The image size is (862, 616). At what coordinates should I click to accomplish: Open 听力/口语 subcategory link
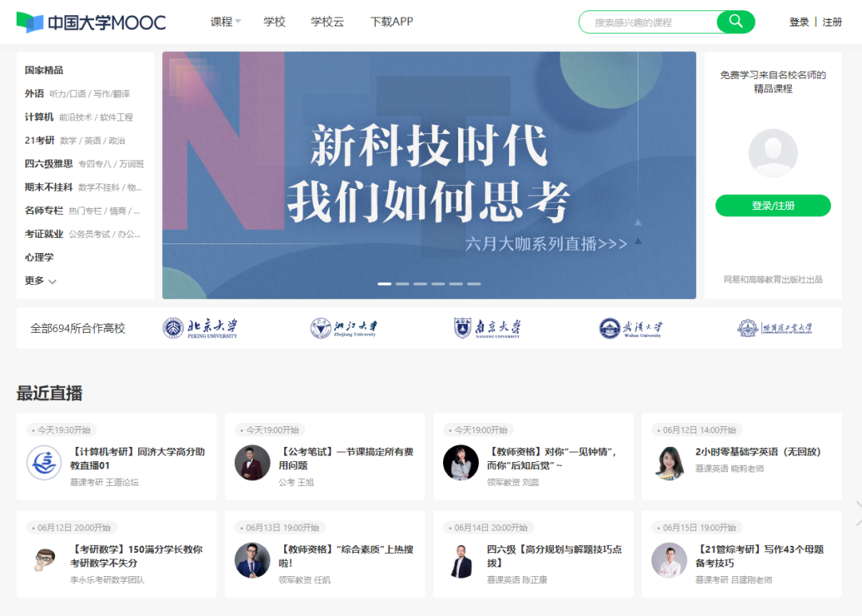[x=68, y=94]
